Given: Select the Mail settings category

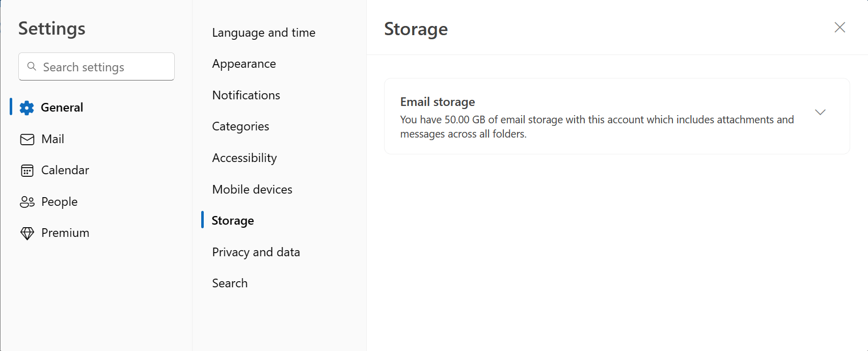Looking at the screenshot, I should coord(52,139).
